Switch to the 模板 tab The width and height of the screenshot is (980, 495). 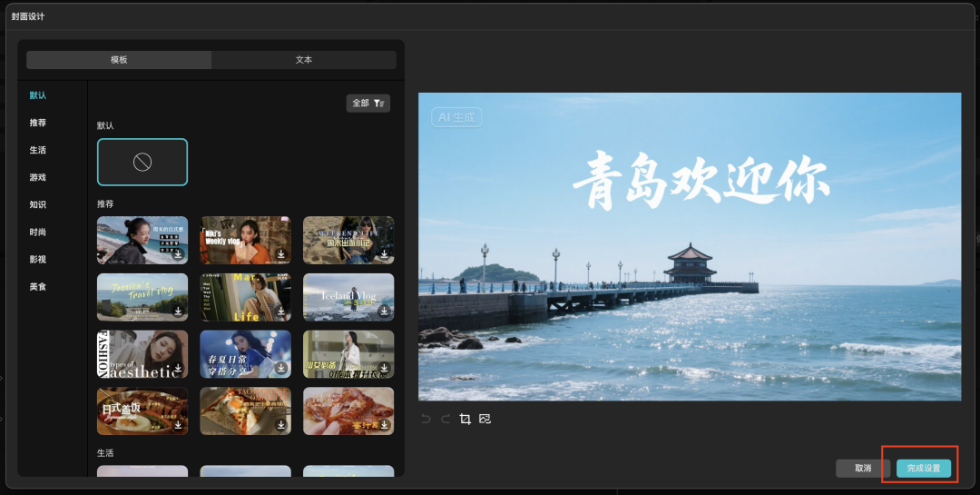(x=119, y=60)
